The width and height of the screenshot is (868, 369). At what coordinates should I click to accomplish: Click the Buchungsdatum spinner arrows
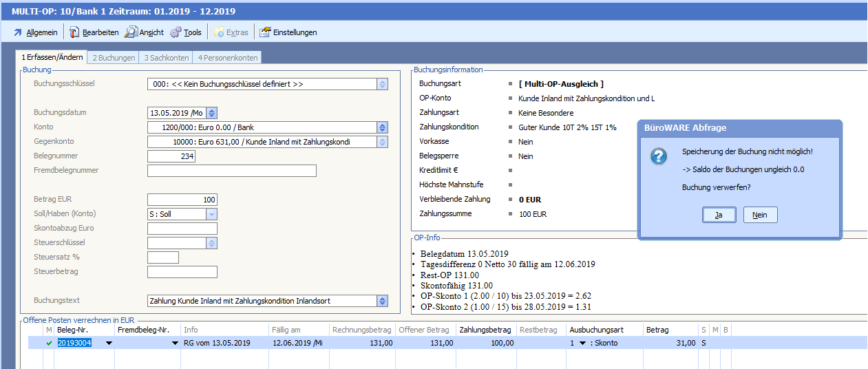(x=211, y=113)
